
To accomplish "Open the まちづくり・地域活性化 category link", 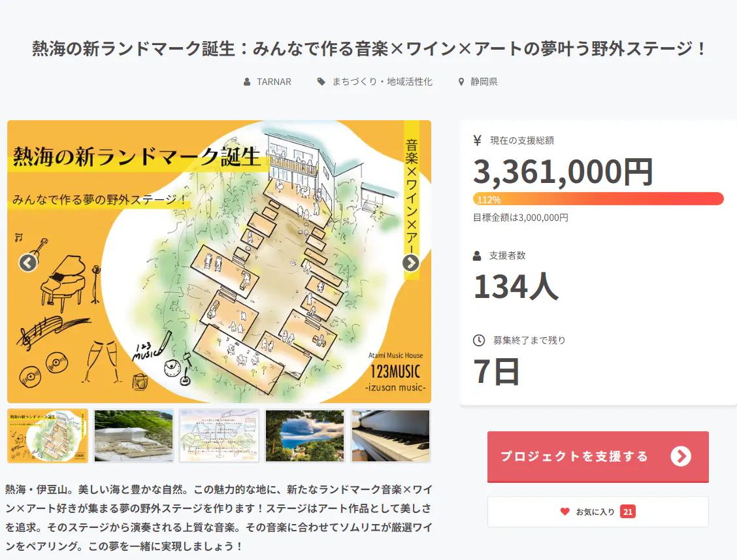I will 382,82.
